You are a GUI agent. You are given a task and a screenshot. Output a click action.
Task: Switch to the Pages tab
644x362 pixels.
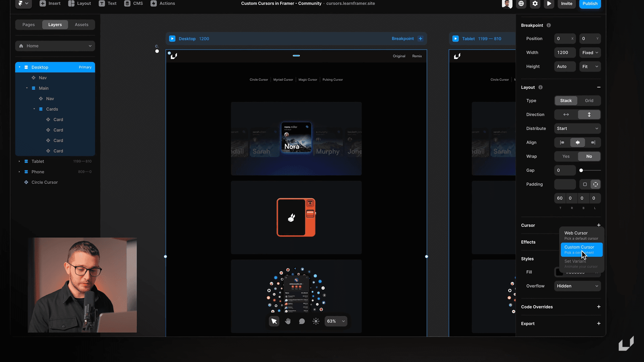click(29, 24)
